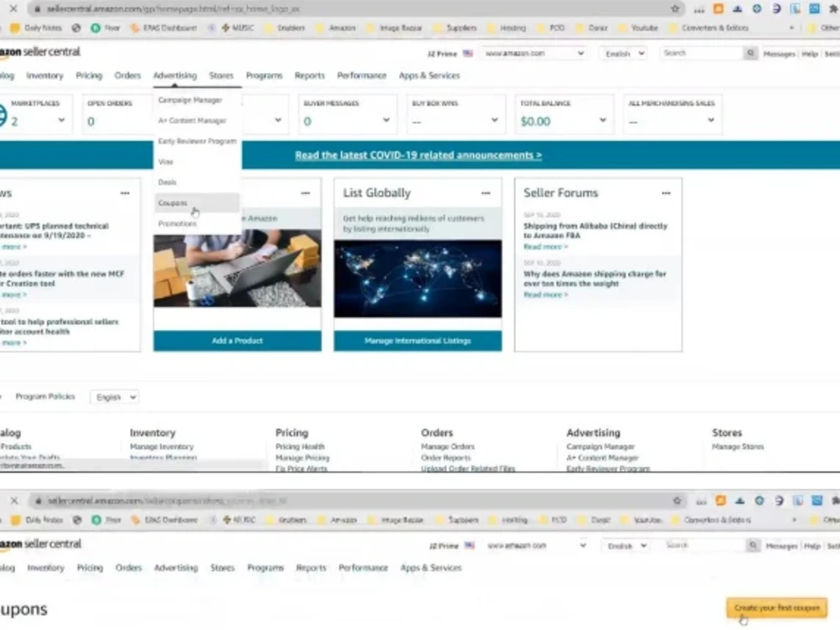The image size is (840, 630).
Task: Open the Inventory menu in top window
Action: [45, 76]
